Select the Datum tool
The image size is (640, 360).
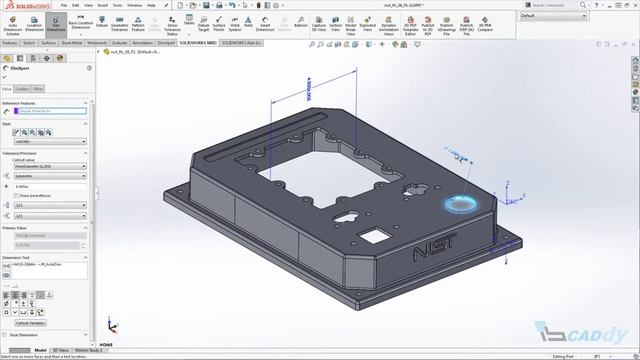tap(102, 22)
